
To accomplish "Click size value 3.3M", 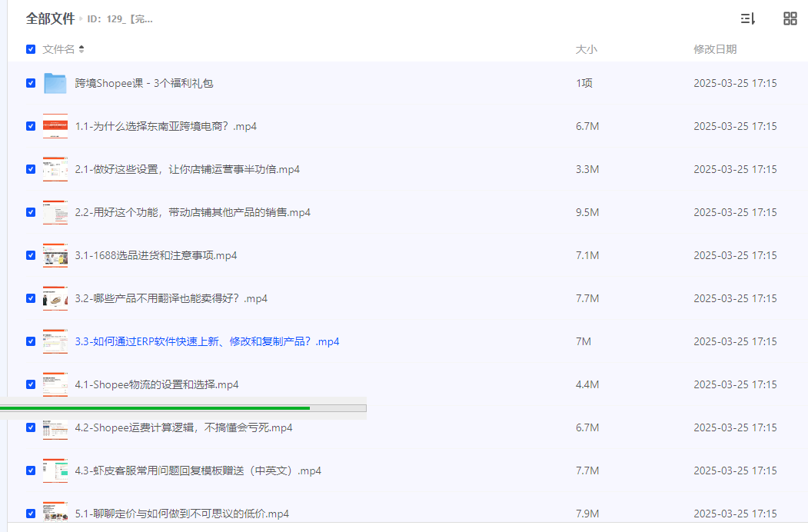I will [587, 169].
